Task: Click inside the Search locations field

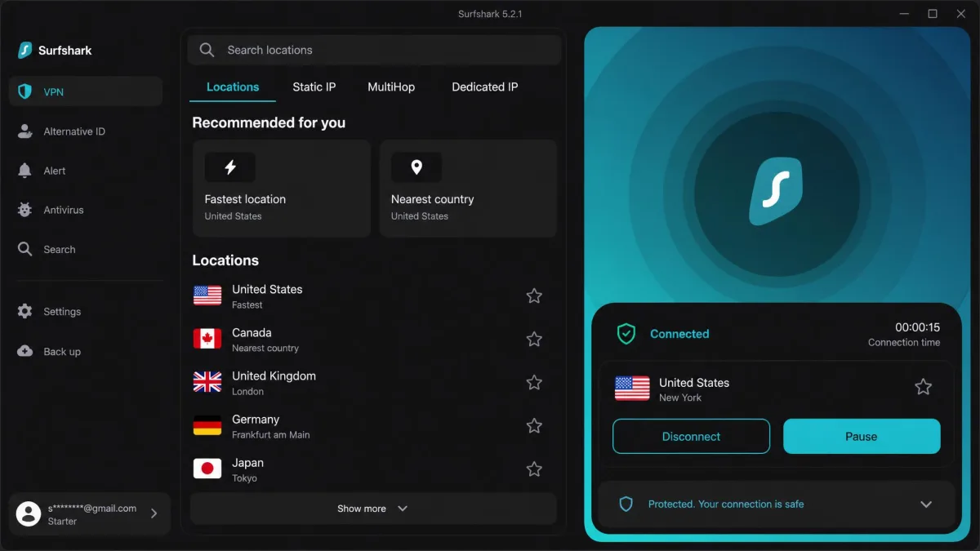Action: (x=375, y=50)
